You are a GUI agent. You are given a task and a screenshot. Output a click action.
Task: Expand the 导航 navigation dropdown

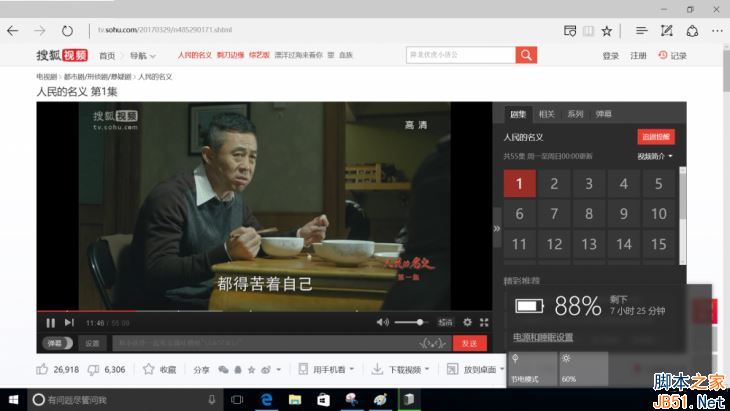click(142, 55)
